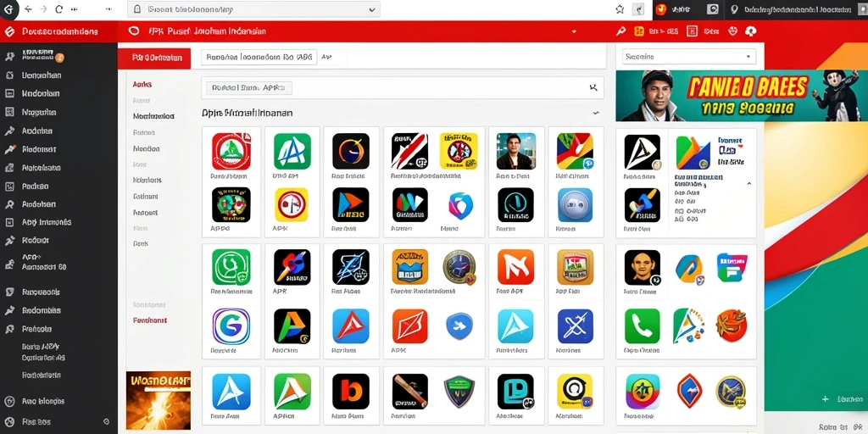Click the pin icon in the red header bar
The height and width of the screenshot is (434, 868).
621,31
